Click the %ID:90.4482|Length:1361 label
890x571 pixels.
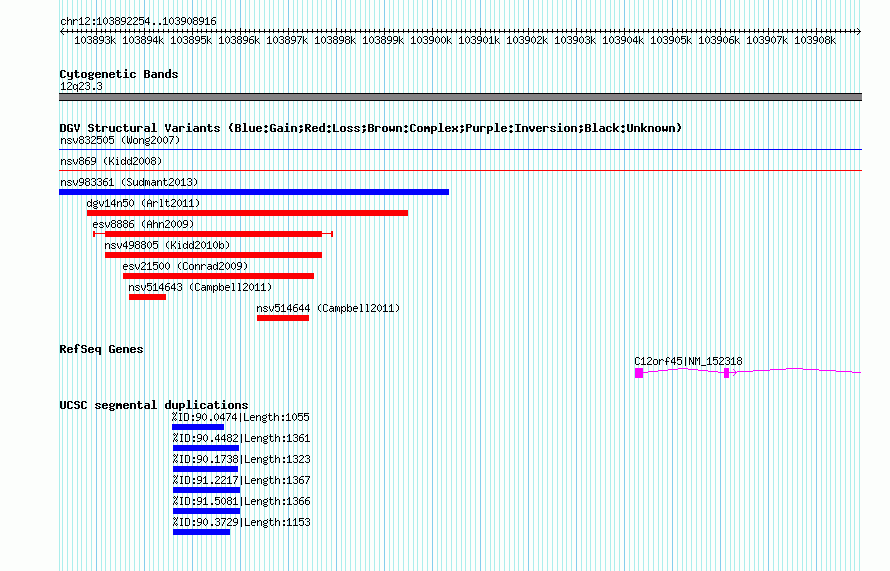[x=241, y=438]
